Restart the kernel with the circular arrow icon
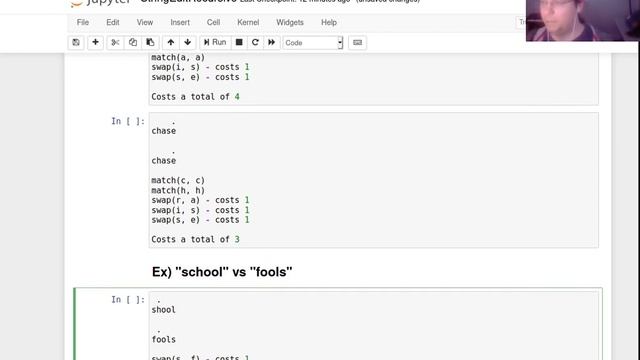 [255, 42]
